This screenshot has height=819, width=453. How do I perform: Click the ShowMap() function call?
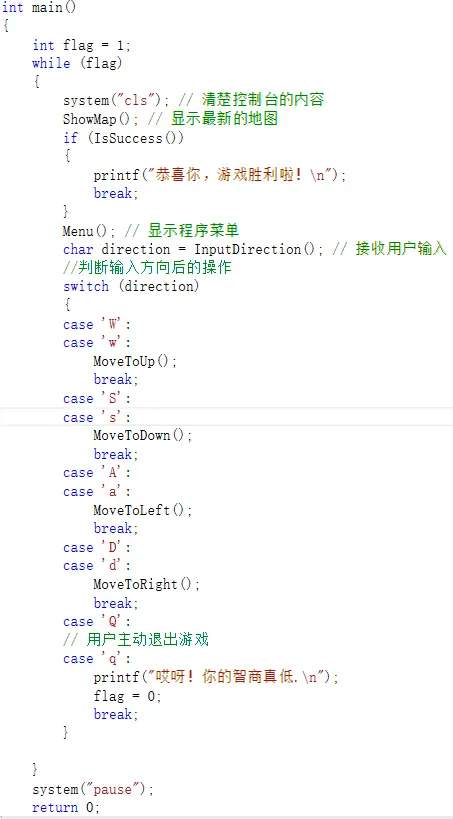101,119
